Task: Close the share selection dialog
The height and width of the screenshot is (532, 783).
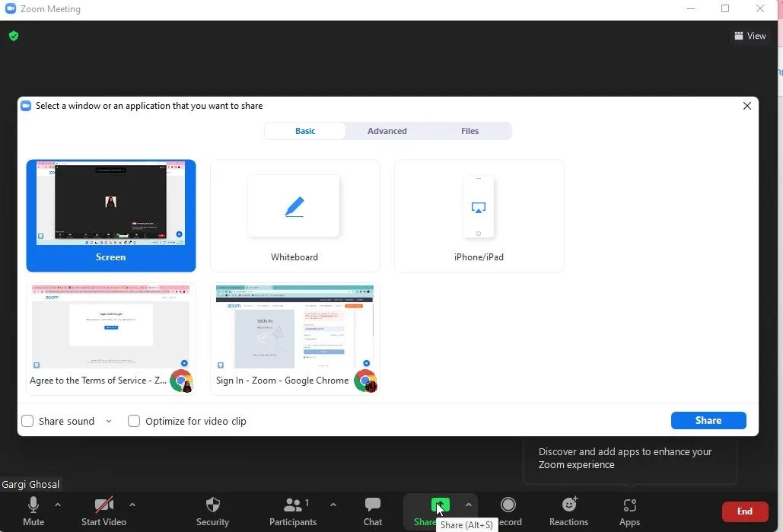Action: [x=747, y=106]
